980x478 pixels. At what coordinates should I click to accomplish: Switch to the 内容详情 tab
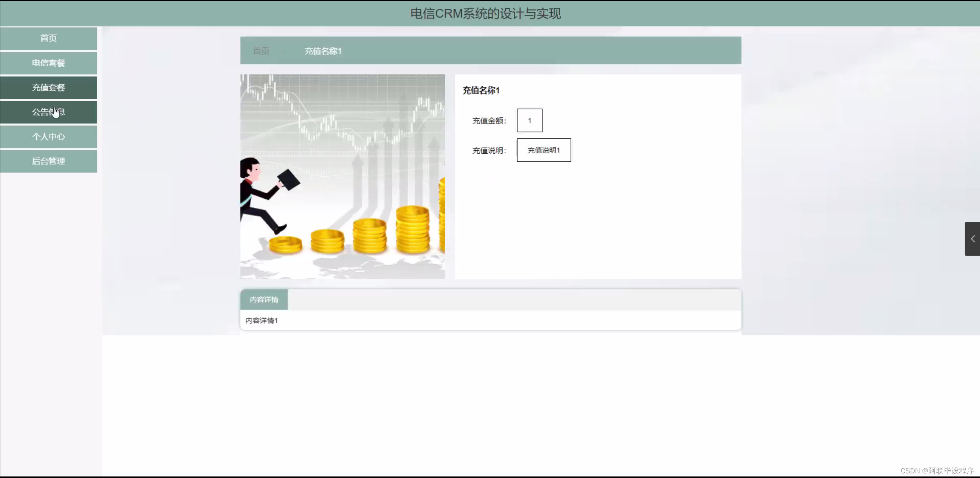click(x=264, y=299)
